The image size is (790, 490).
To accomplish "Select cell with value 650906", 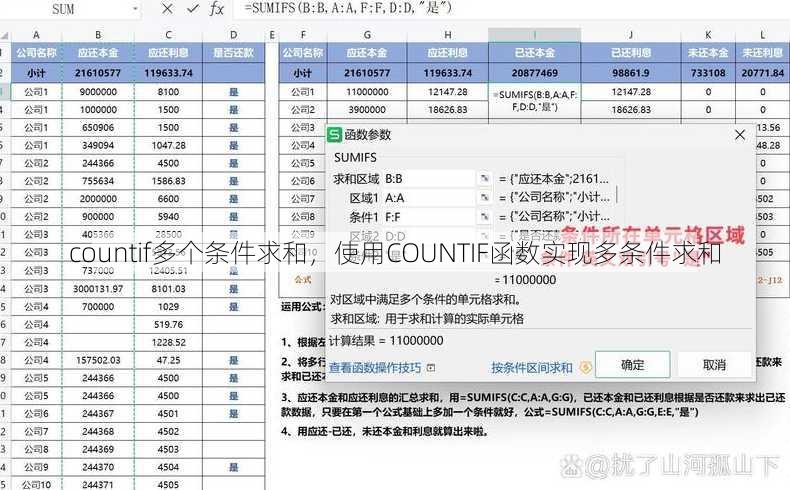I will [x=98, y=127].
